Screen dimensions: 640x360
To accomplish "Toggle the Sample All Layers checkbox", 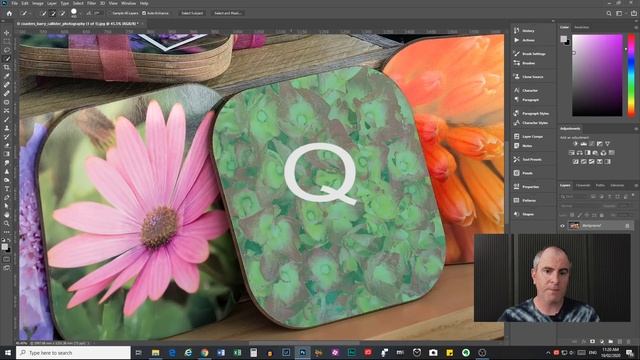I will 109,13.
